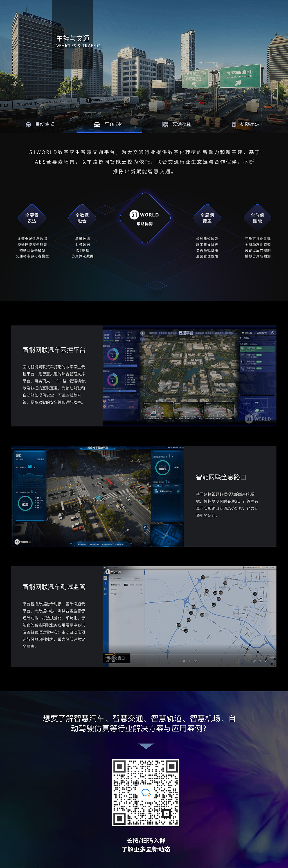Click 模拟仿真与预测 list item
Screen dimensions: 288x868
258,256
